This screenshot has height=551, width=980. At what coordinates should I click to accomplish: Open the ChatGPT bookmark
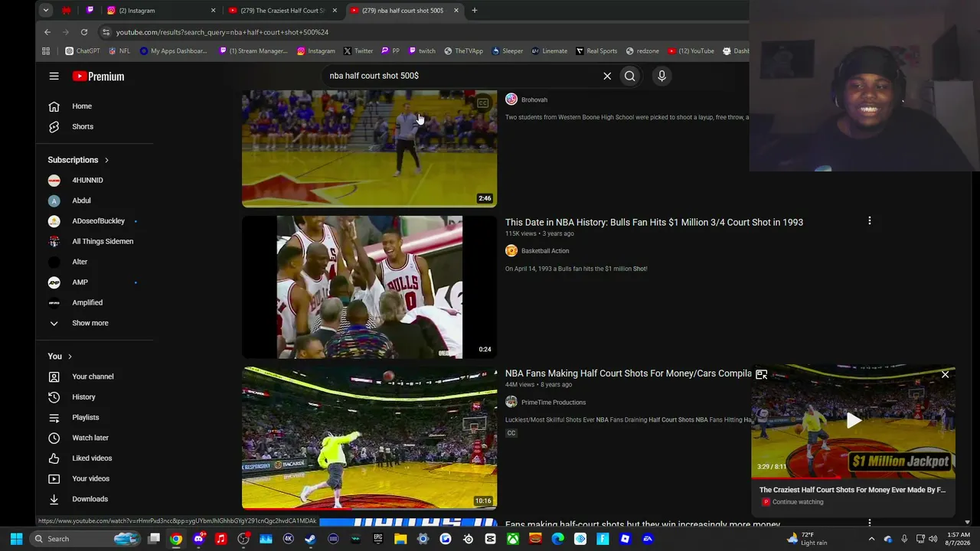[x=83, y=51]
